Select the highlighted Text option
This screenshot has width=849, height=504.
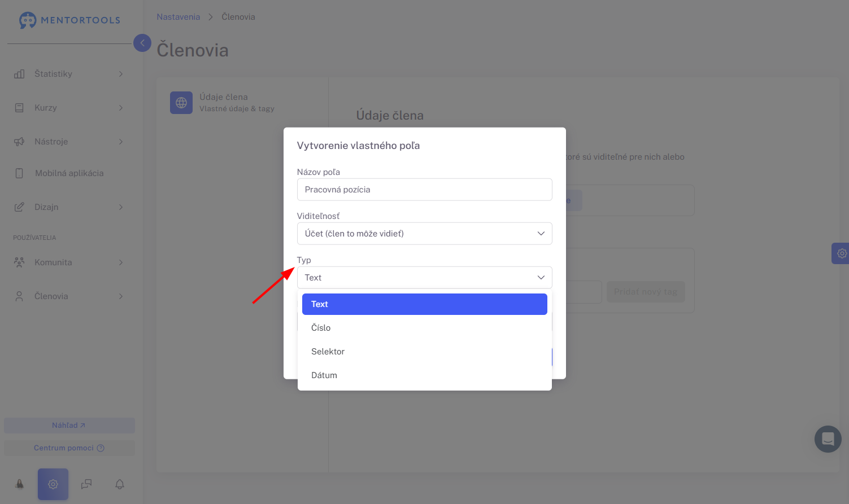425,304
